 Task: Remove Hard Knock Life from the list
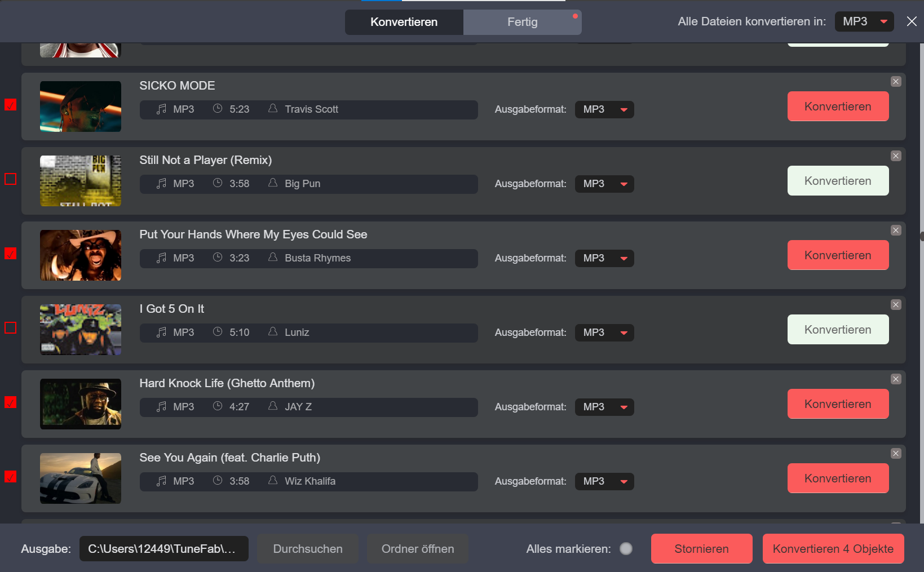[896, 379]
